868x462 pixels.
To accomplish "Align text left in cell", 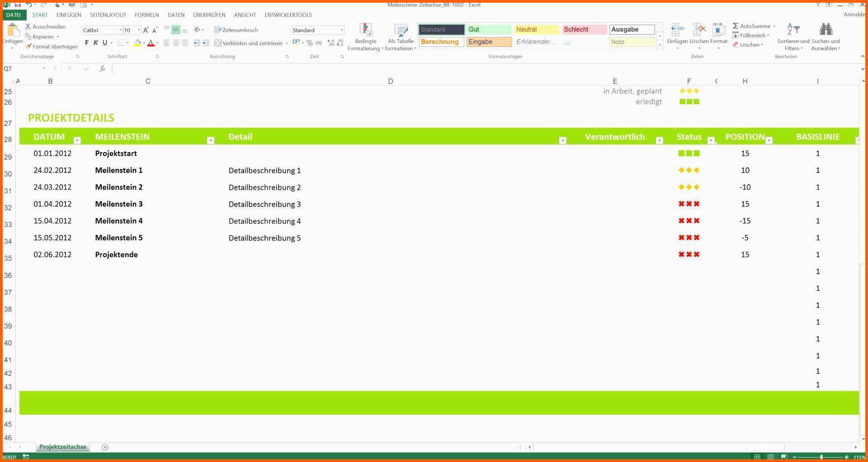I will [x=167, y=43].
